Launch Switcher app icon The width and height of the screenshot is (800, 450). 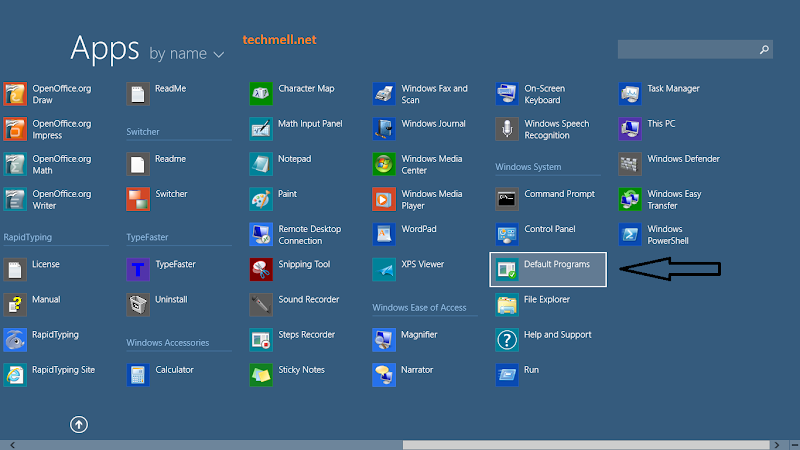click(x=138, y=199)
